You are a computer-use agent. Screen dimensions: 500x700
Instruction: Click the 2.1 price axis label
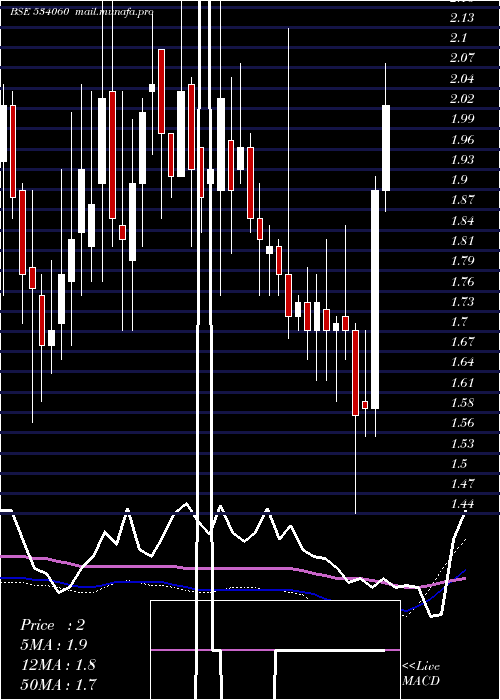click(458, 38)
